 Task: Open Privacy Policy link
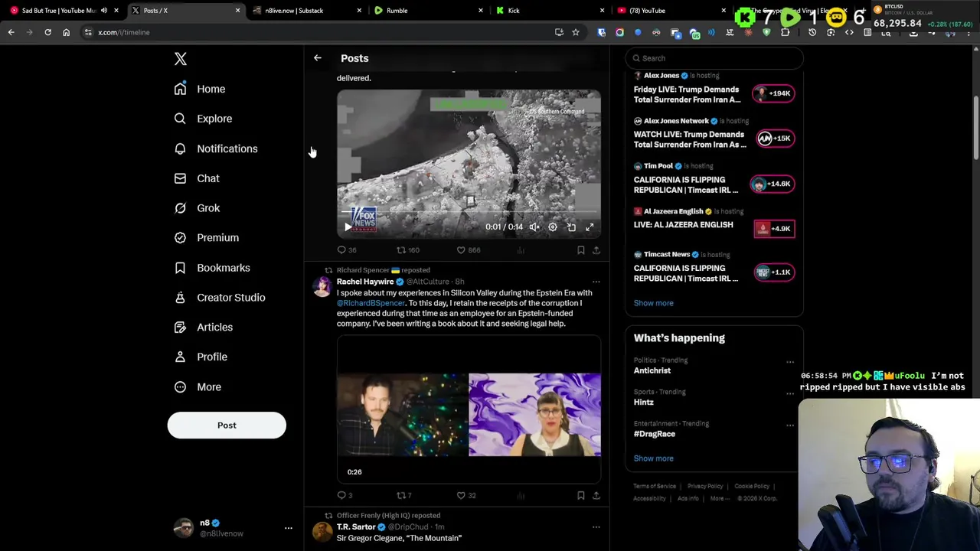[705, 486]
